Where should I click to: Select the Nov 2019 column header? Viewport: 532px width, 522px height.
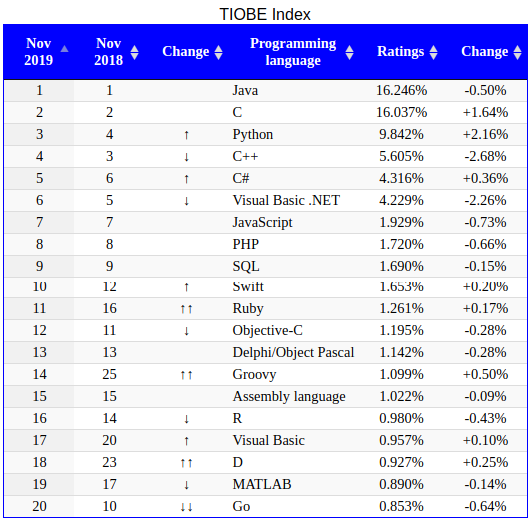39,52
